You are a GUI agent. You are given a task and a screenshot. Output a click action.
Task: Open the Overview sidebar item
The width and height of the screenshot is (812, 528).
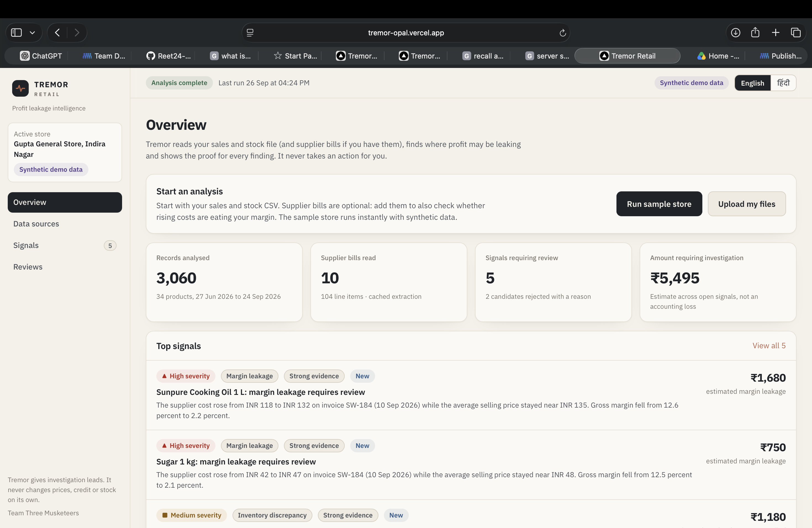65,202
